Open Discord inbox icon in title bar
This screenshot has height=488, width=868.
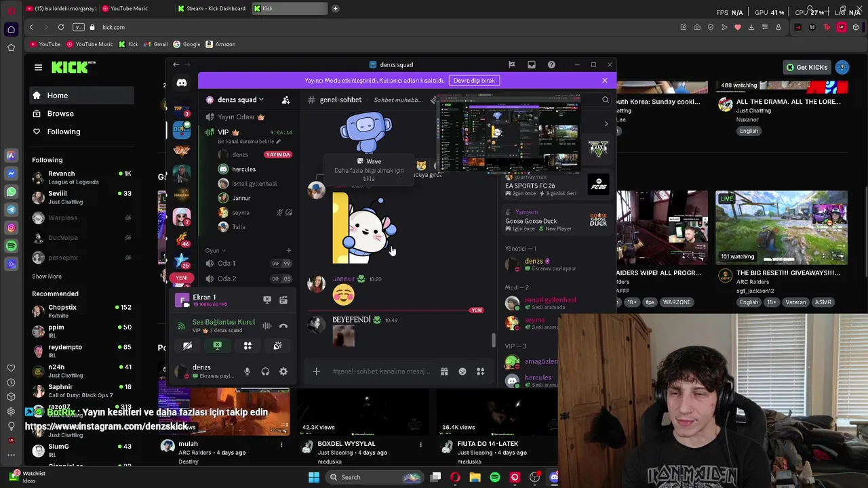(532, 64)
